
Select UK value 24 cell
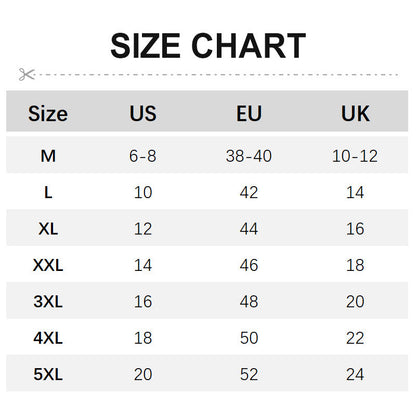click(x=355, y=374)
